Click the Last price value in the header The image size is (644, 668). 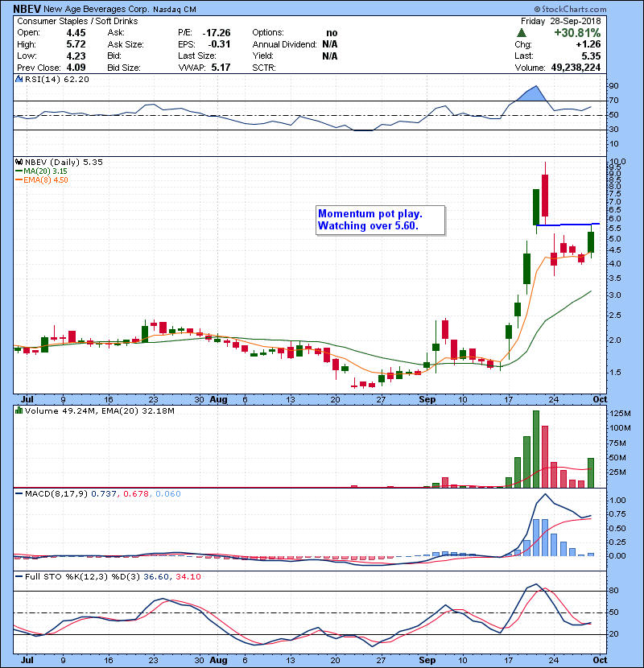click(591, 56)
